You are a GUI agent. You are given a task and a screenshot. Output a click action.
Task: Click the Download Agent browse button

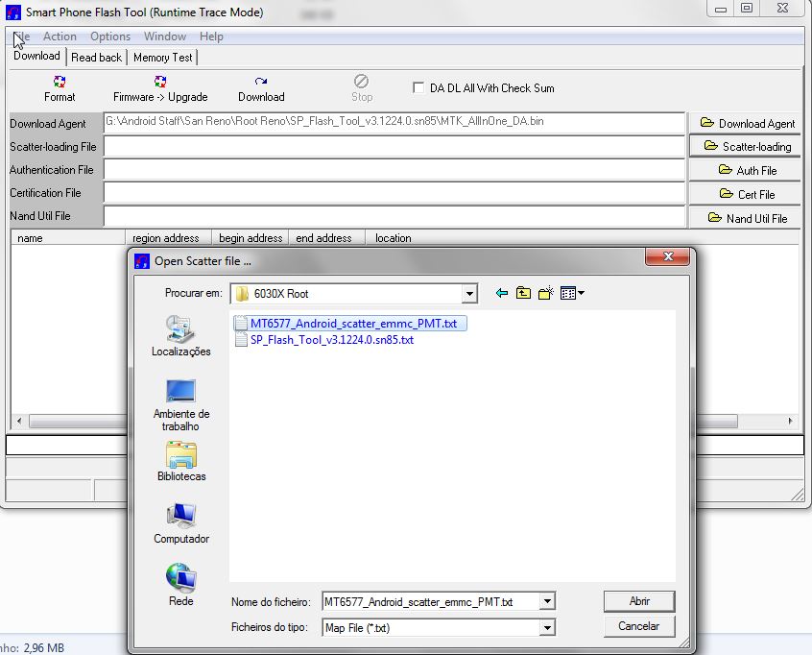point(745,123)
